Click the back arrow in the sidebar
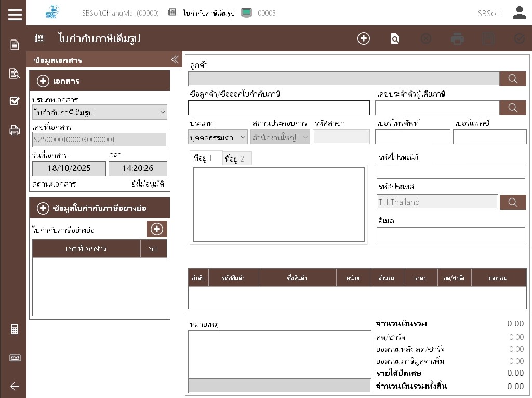 (x=15, y=386)
